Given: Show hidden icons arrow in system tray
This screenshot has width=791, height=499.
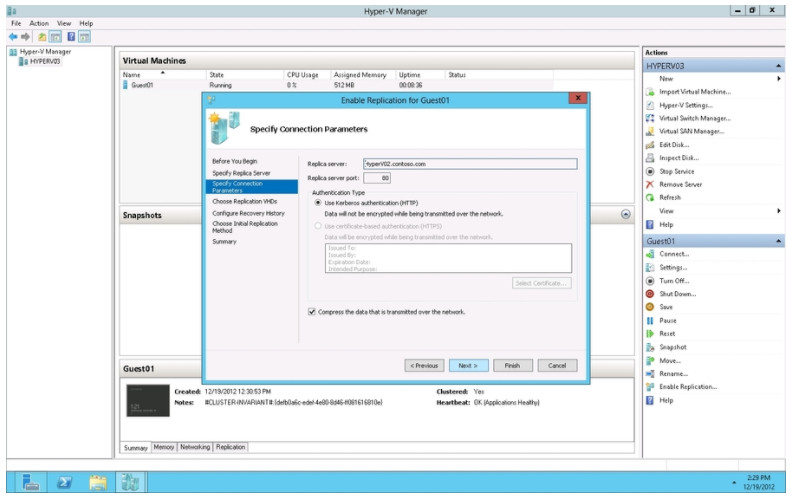Looking at the screenshot, I should (x=734, y=483).
